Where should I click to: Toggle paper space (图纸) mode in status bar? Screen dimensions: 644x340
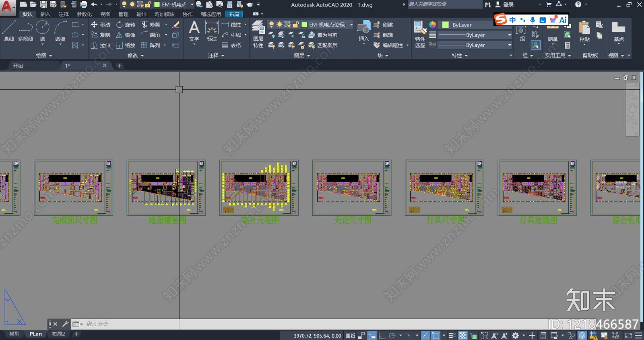click(351, 336)
